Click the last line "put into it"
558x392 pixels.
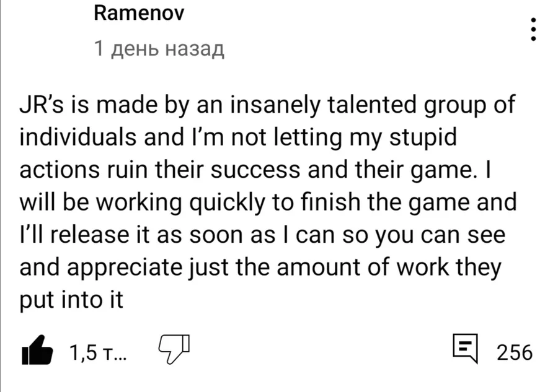coord(72,300)
